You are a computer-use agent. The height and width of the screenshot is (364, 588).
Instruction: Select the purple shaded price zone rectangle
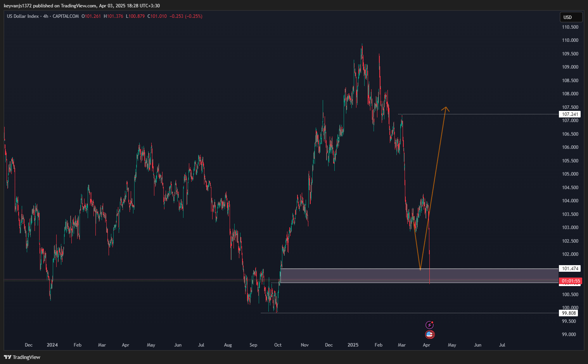[x=419, y=276]
